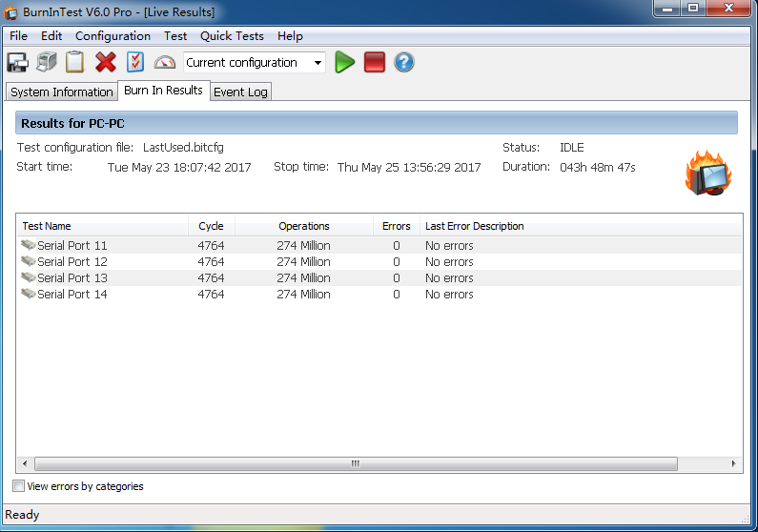
Task: Open help via the blue question icon
Action: pos(403,62)
